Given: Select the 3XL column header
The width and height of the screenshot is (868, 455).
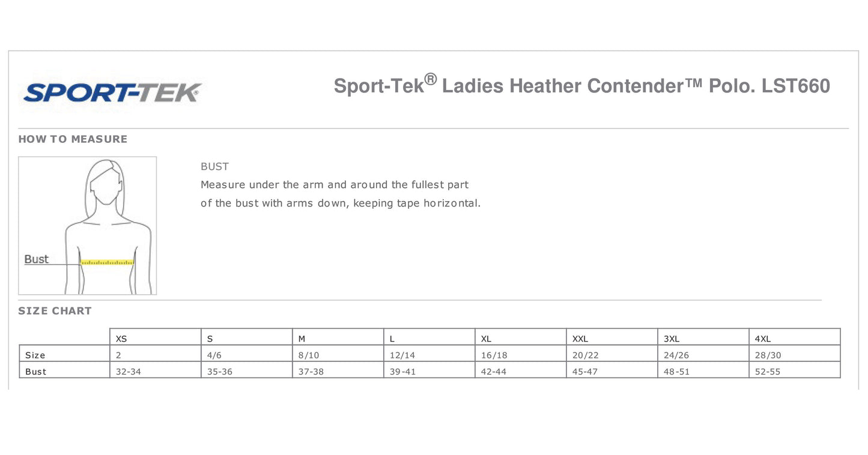Looking at the screenshot, I should click(672, 339).
